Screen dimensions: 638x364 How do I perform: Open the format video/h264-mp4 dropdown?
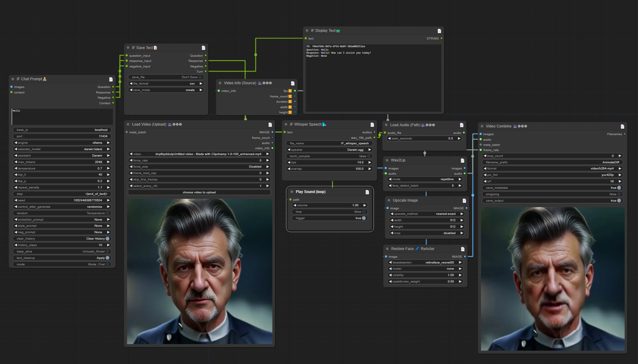[552, 169]
